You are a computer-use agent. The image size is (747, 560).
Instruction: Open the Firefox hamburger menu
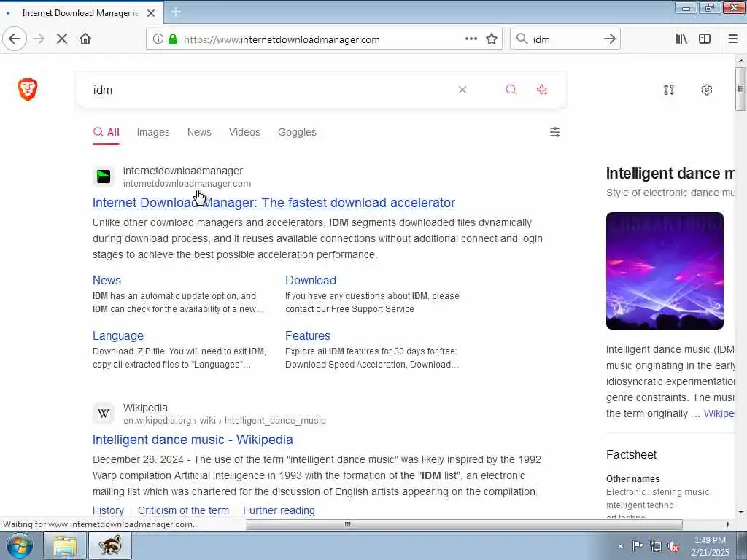[732, 39]
